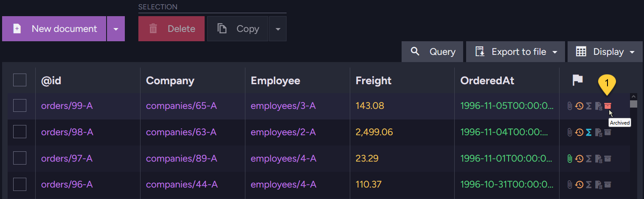The height and width of the screenshot is (199, 644).
Task: Open document orders/96-A
Action: coord(67,185)
